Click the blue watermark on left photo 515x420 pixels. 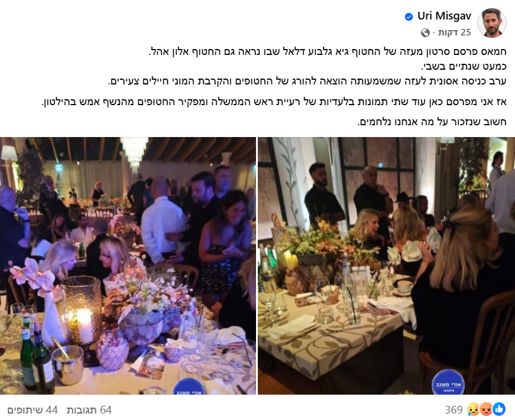coord(189,386)
